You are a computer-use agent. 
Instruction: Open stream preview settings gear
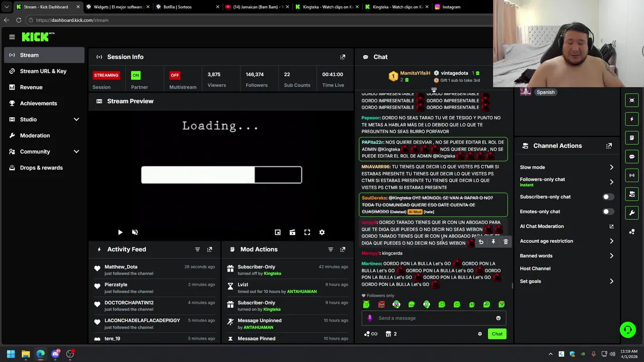click(x=322, y=232)
